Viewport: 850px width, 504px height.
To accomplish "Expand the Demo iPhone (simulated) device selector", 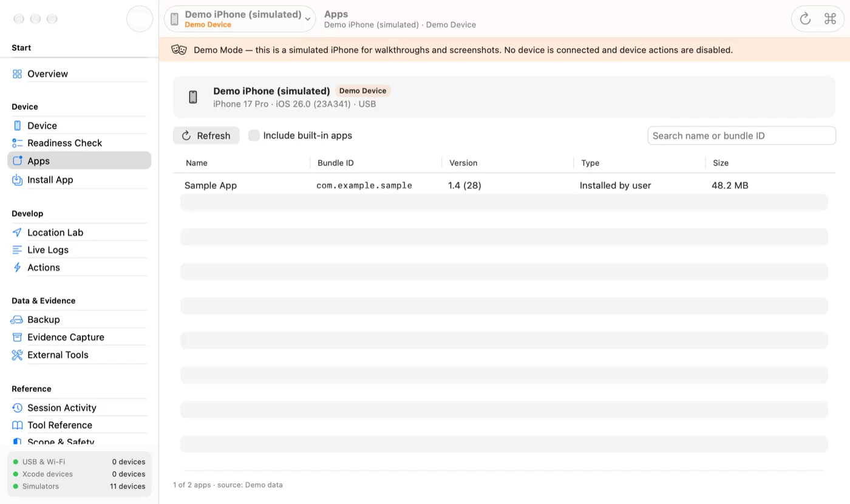I will 240,19.
